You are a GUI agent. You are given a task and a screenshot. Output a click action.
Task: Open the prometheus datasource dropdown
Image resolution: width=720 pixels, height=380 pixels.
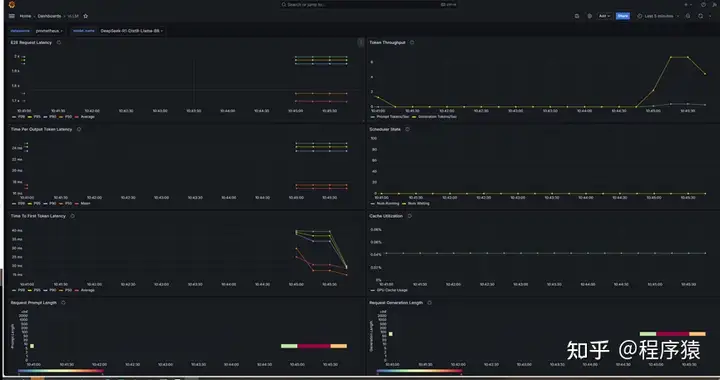49,31
